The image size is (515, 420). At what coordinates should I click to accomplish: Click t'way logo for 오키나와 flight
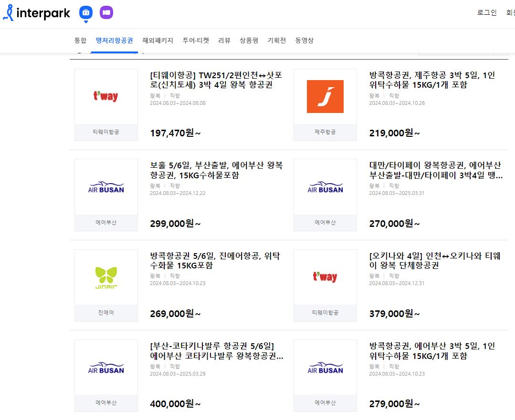pos(325,277)
